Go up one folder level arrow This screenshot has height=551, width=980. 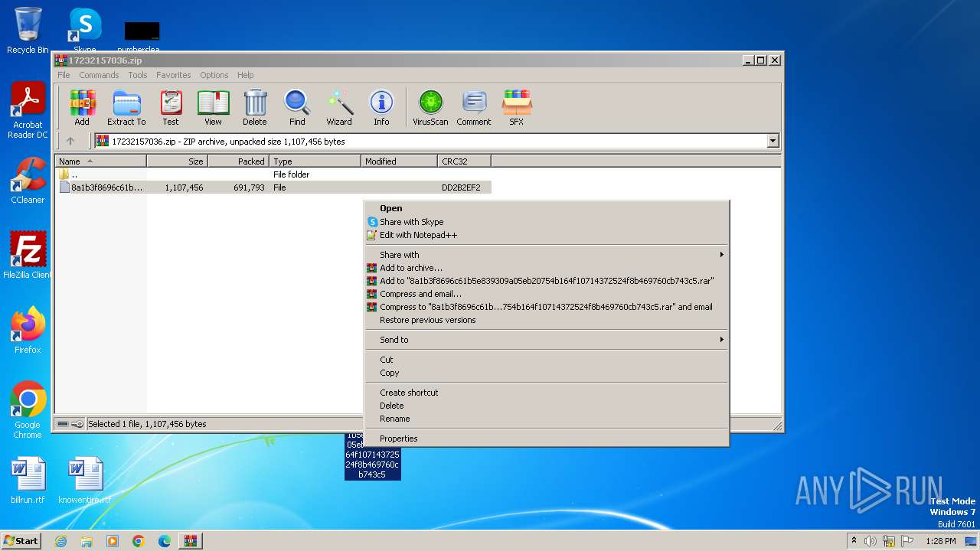pos(70,141)
